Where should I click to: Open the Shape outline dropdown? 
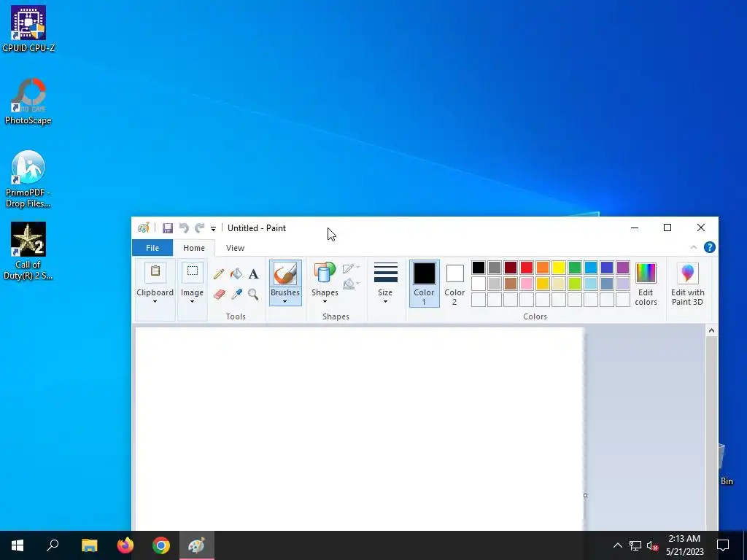point(351,268)
